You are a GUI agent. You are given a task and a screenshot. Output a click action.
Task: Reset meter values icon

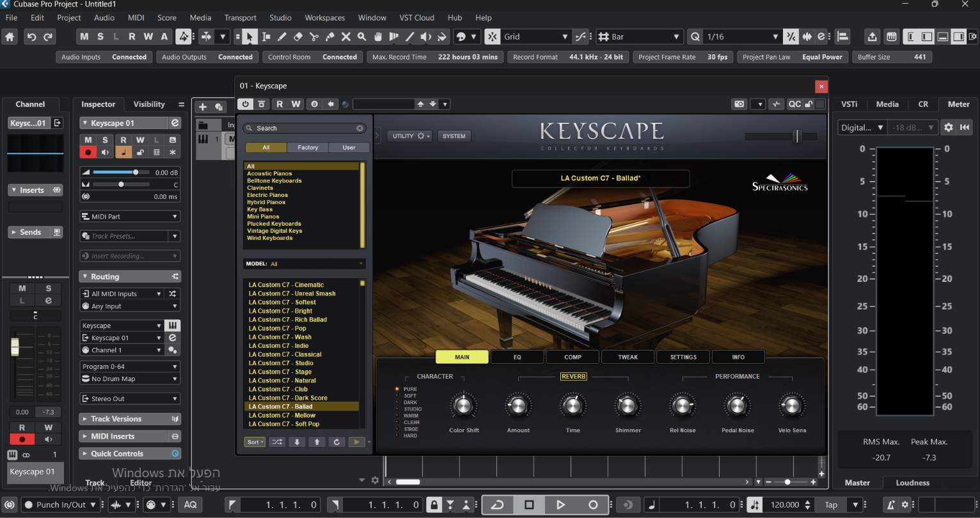tap(965, 127)
